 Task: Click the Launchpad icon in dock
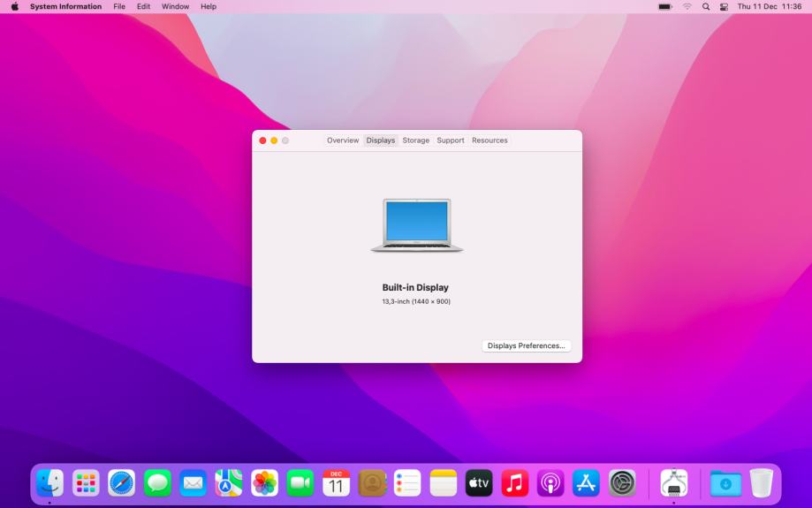coord(86,482)
